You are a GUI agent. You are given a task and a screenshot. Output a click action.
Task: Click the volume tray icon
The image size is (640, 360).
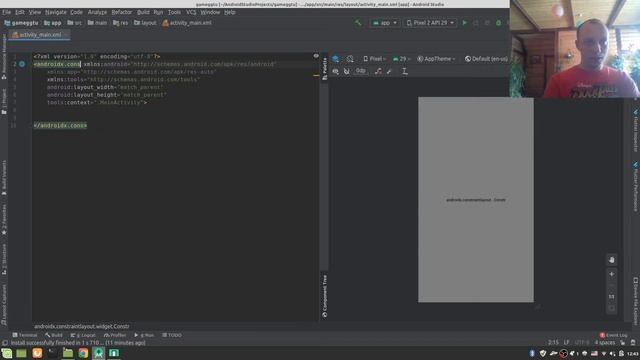(613, 353)
